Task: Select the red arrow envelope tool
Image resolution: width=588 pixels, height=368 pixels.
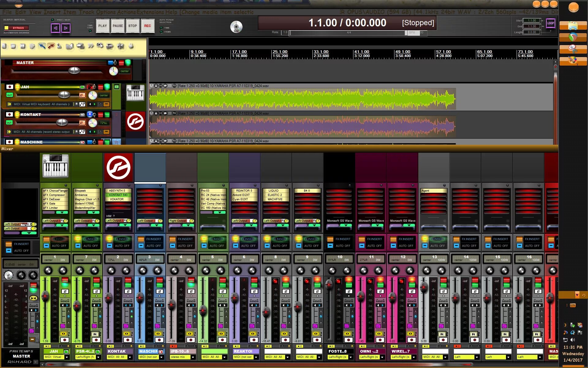Action: point(51,46)
